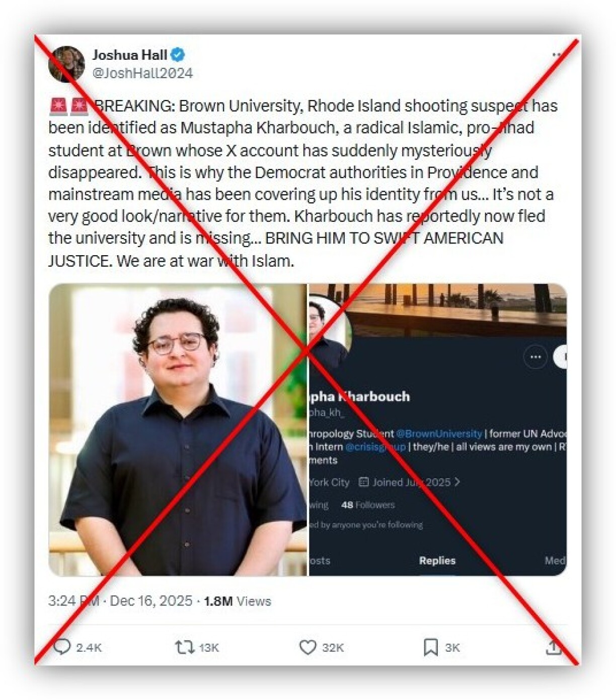Open Joshua Hall's profile avatar
Viewport: 616px width, 700px height.
pyautogui.click(x=66, y=64)
